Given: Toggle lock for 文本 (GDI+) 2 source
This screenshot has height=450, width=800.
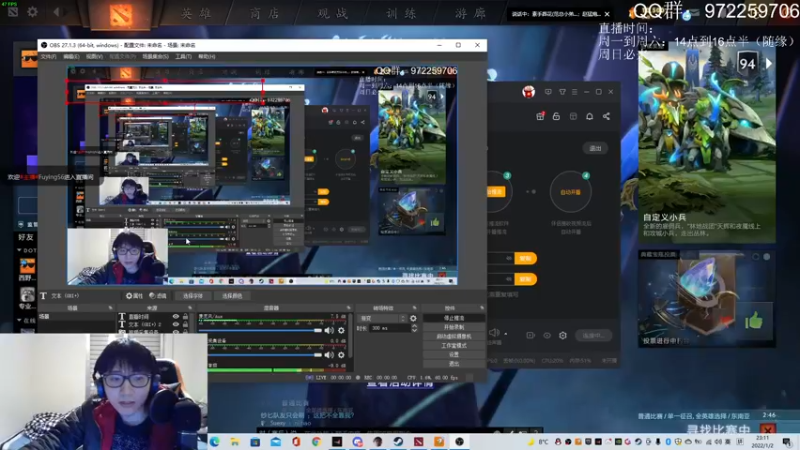Looking at the screenshot, I should pyautogui.click(x=186, y=324).
